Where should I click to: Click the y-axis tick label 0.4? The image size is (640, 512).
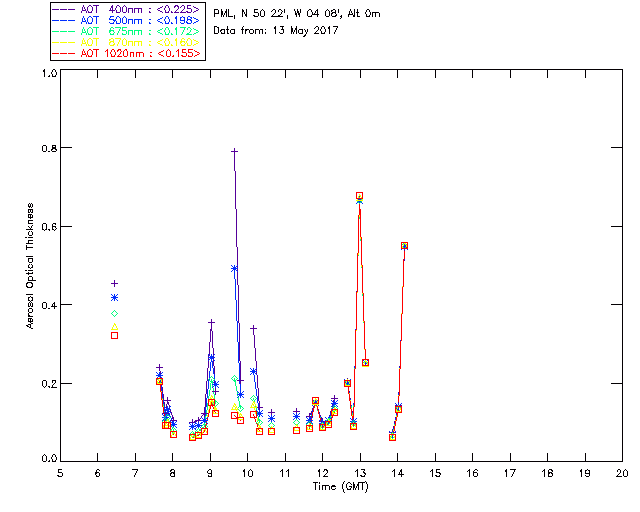tap(49, 305)
